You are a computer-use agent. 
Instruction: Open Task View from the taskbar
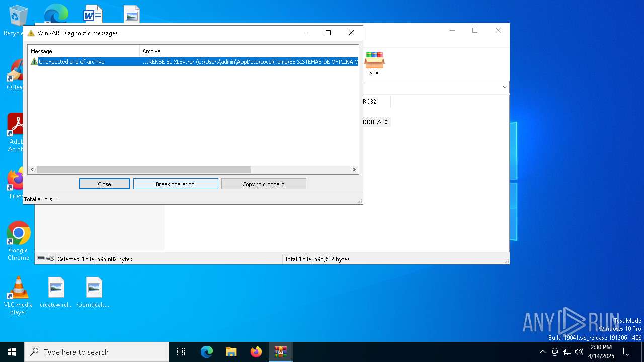(x=181, y=352)
